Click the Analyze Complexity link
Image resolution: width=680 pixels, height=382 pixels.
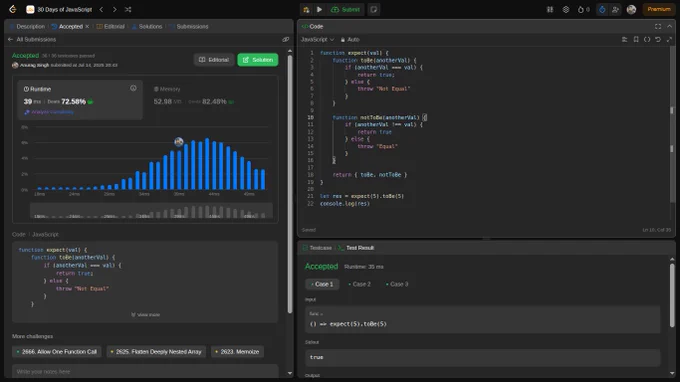49,112
